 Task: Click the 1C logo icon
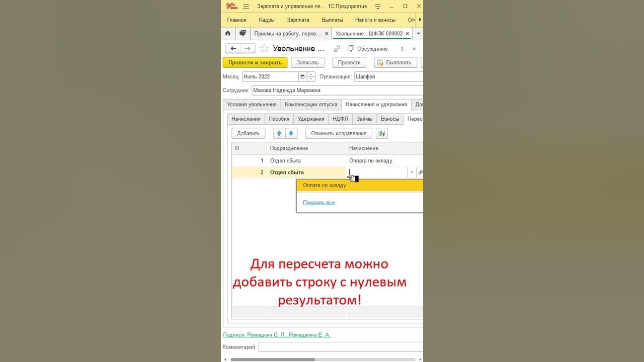(x=231, y=6)
